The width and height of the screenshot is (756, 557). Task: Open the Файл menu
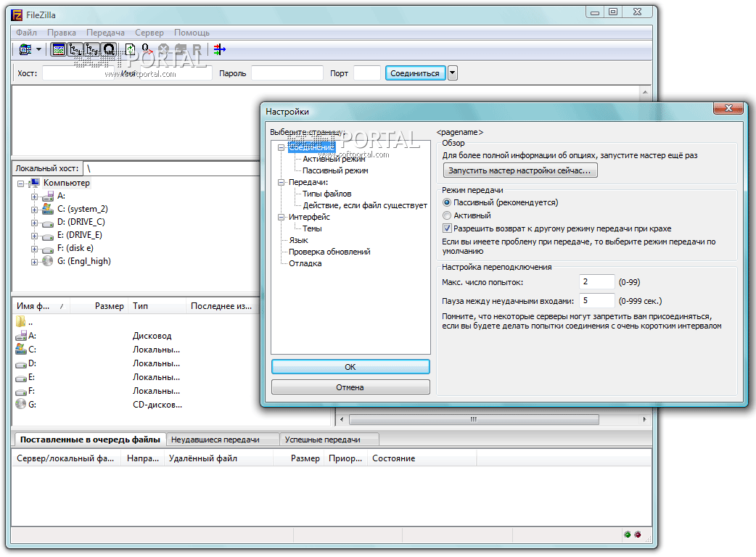[x=27, y=33]
